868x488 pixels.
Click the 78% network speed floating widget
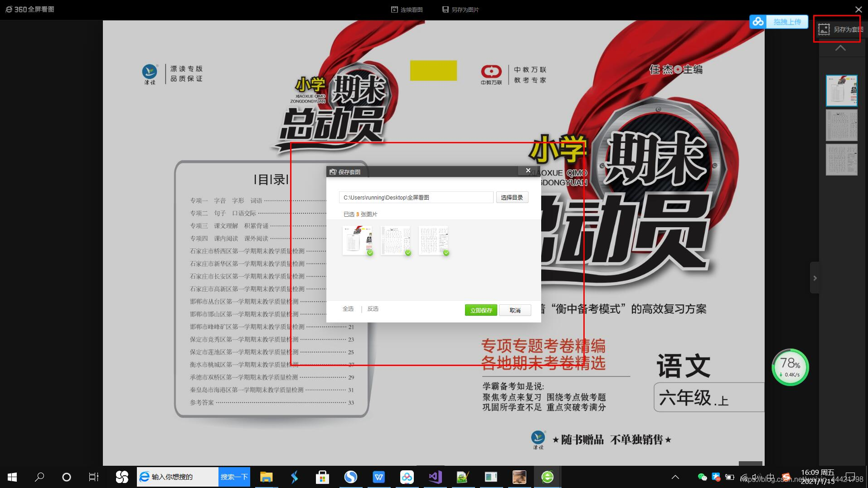click(x=790, y=367)
